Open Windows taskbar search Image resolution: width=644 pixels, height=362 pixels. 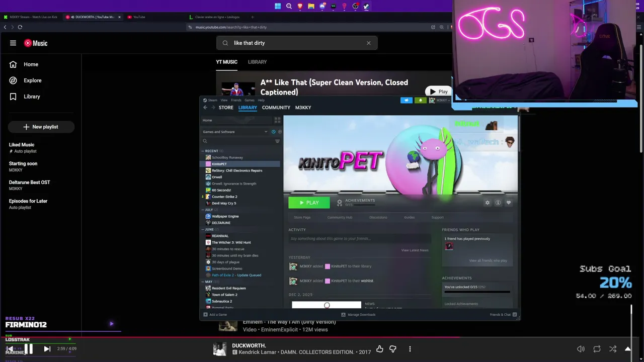pyautogui.click(x=289, y=6)
